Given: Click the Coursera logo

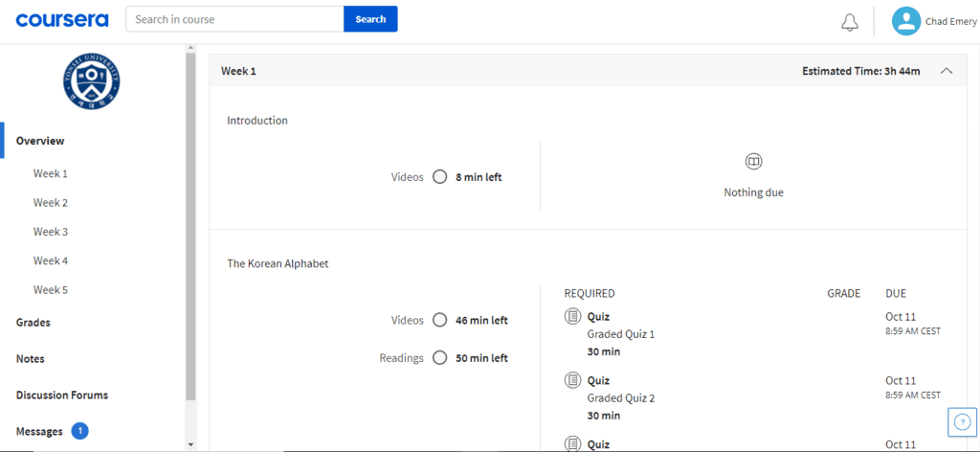Looking at the screenshot, I should click(x=61, y=19).
